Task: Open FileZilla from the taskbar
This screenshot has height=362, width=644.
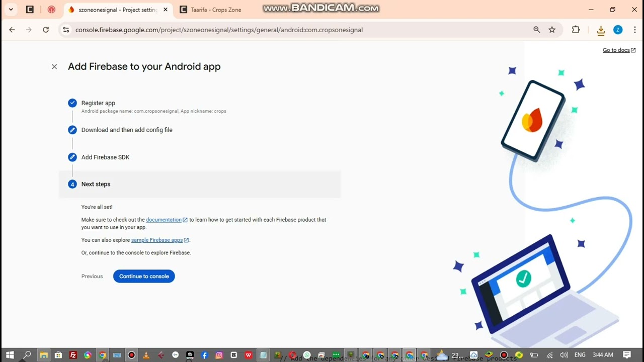Action: click(x=73, y=355)
